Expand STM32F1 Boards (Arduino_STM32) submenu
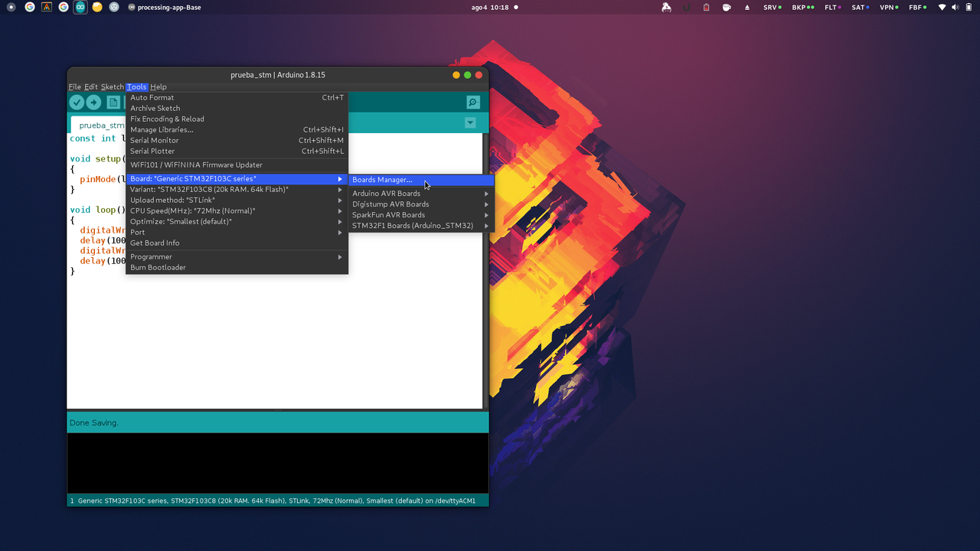The image size is (980, 551). click(421, 226)
